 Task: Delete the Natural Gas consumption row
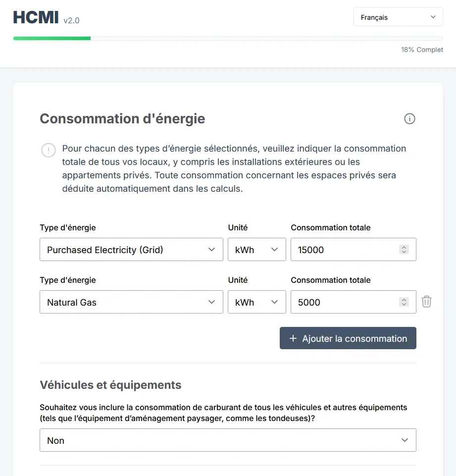(x=426, y=302)
